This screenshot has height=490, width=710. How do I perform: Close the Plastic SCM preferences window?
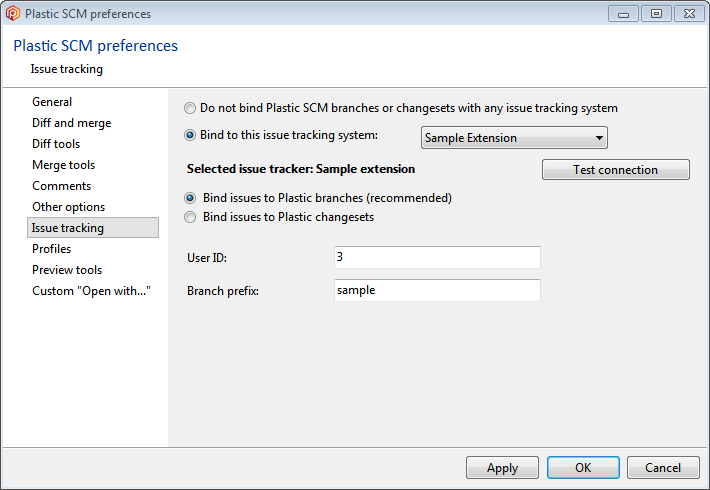click(x=689, y=14)
